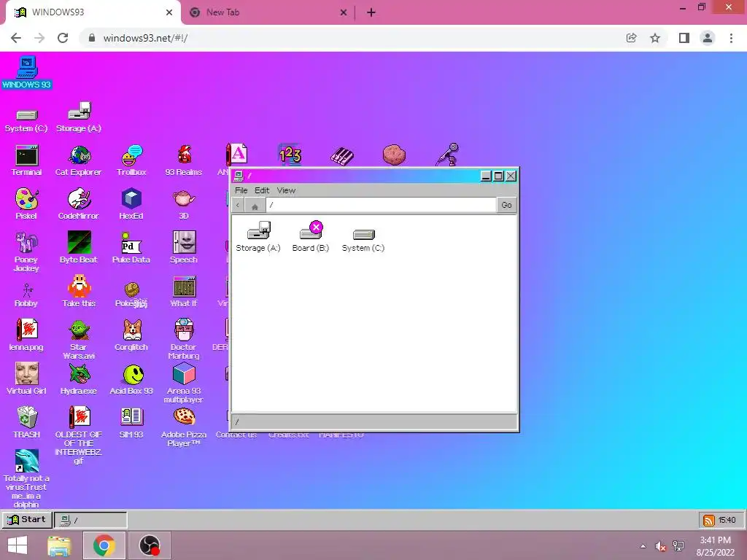
Task: Open Board (B:) in file explorer window
Action: point(311,237)
